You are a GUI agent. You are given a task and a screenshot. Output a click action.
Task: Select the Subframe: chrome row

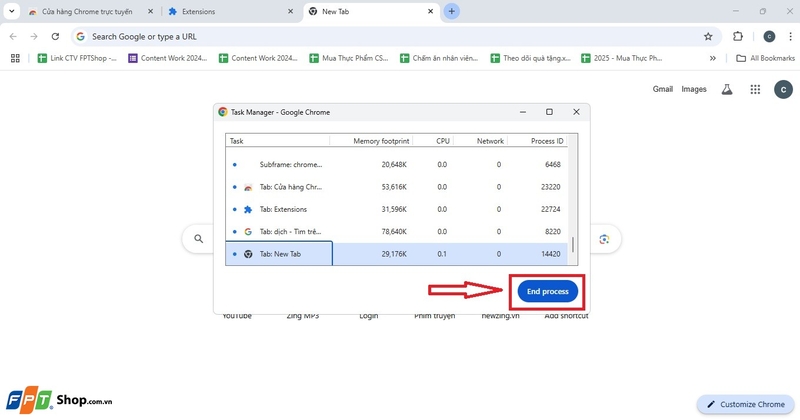coord(396,164)
